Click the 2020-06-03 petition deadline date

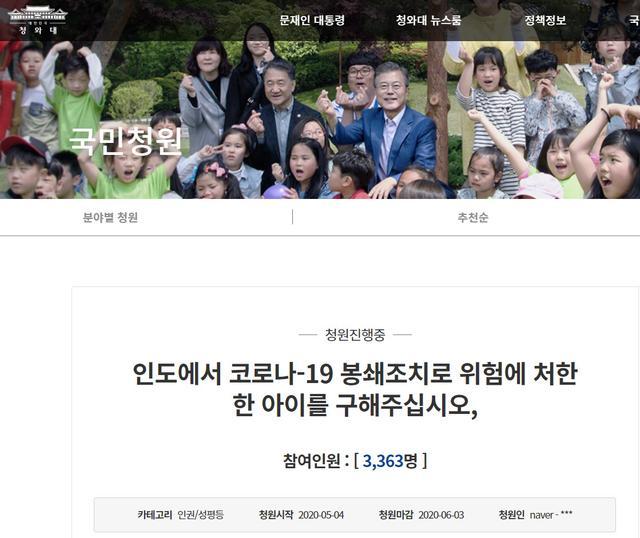coord(441,515)
